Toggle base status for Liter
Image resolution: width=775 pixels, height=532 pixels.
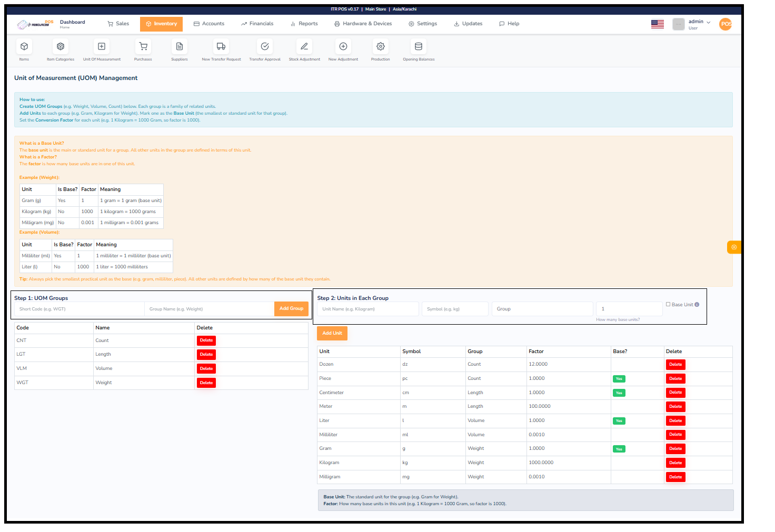coord(619,420)
